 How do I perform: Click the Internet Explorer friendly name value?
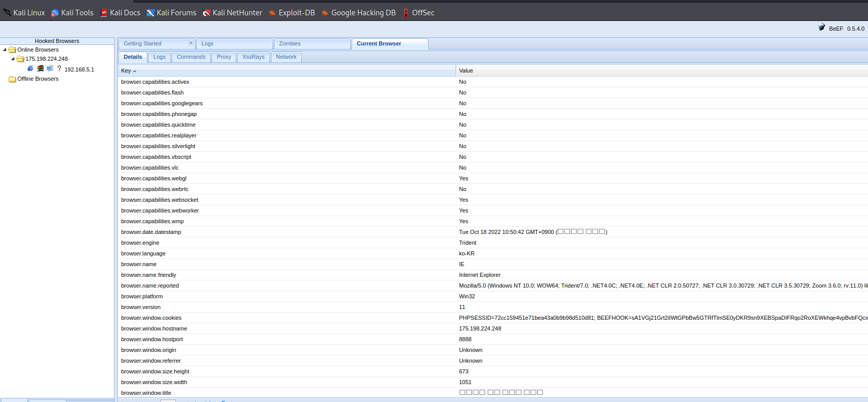[480, 275]
